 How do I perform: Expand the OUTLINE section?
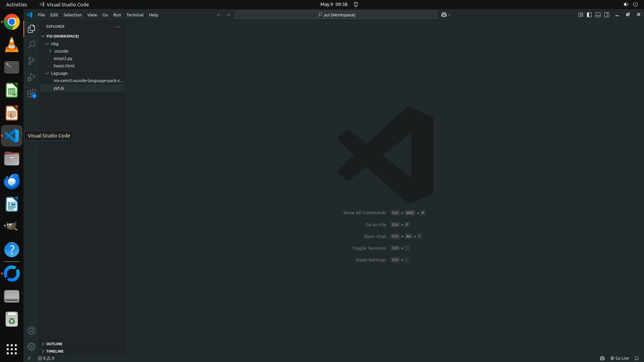[x=54, y=344]
